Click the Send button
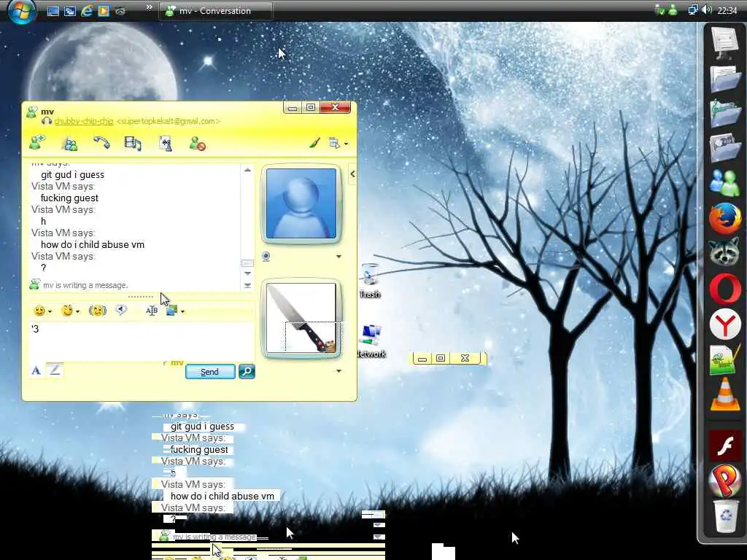Screen dimensions: 747x560 point(210,372)
